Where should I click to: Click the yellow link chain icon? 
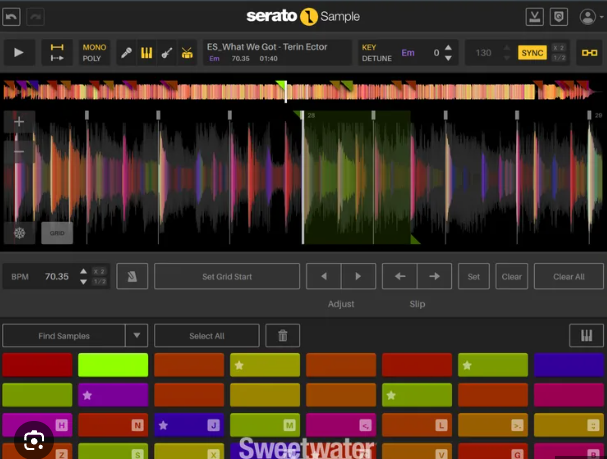pyautogui.click(x=589, y=53)
